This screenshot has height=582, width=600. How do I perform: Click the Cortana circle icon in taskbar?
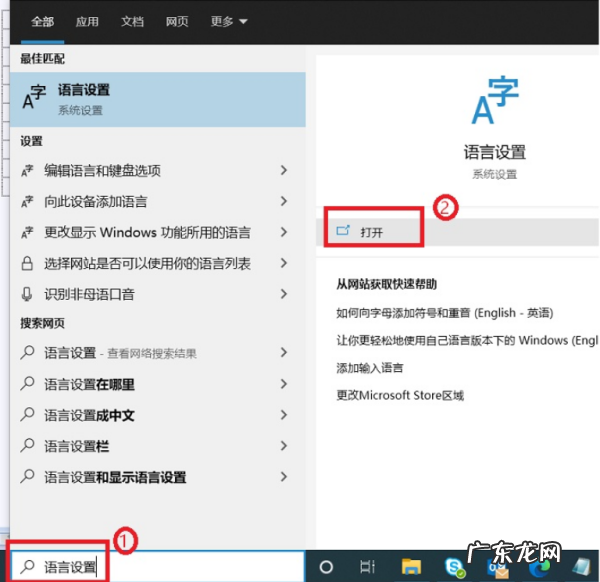click(x=326, y=566)
